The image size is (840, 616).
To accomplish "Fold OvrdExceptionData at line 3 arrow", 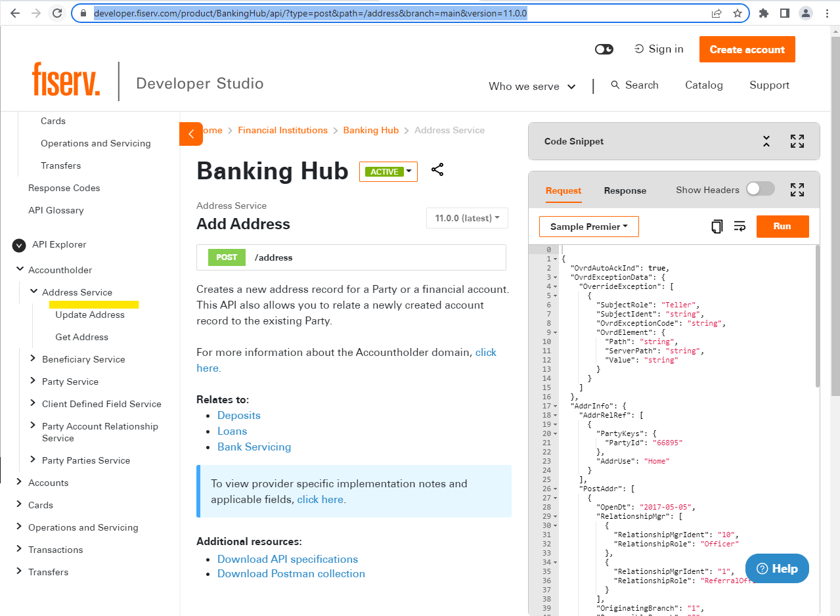I will [556, 277].
